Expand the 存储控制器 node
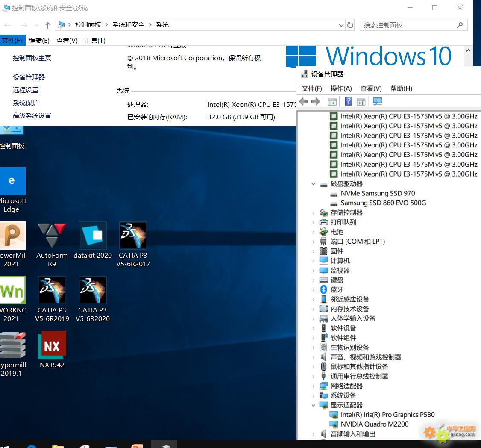 [x=313, y=213]
